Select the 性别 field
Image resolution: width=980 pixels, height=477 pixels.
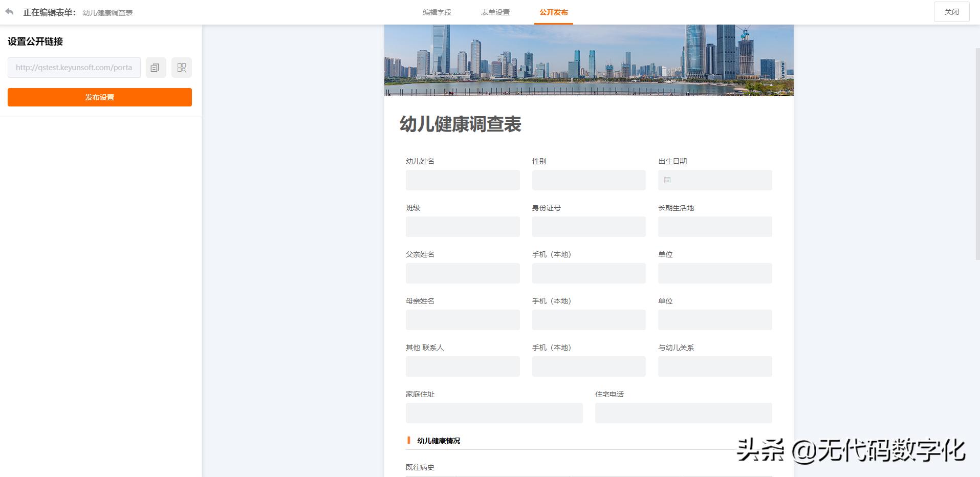(x=589, y=180)
